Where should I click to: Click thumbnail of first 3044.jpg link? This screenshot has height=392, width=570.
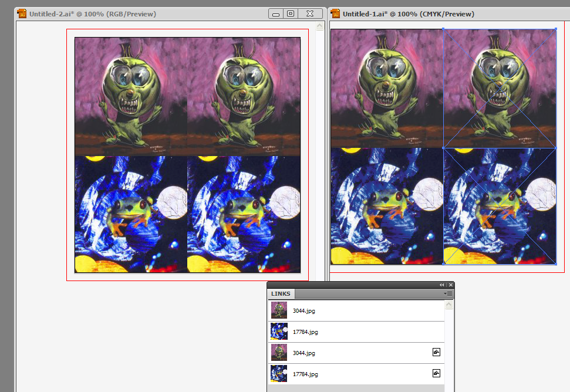click(279, 310)
